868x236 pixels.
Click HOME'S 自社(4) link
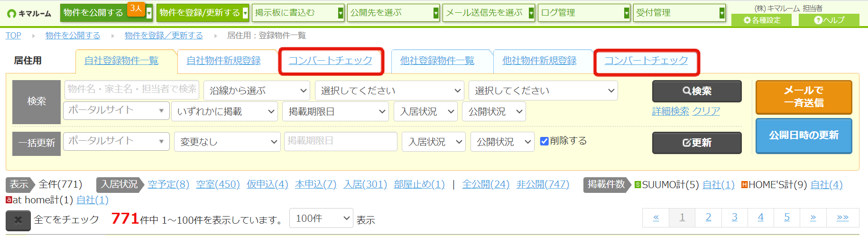(827, 185)
